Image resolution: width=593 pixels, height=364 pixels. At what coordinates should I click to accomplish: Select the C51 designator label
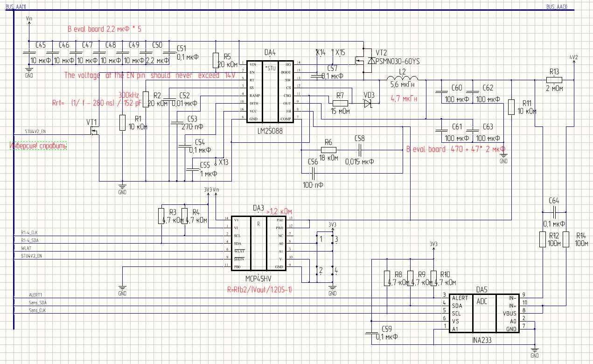pos(181,49)
